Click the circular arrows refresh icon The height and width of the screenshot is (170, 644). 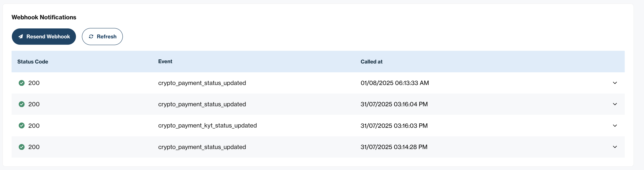click(91, 36)
